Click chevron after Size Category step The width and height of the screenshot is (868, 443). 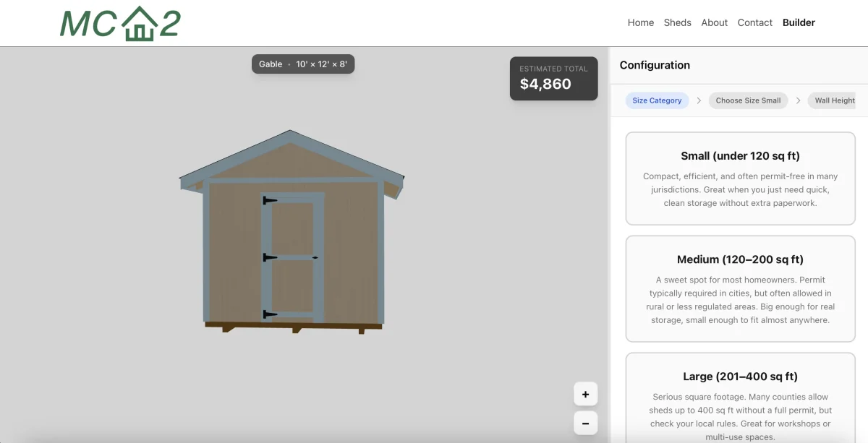(699, 100)
